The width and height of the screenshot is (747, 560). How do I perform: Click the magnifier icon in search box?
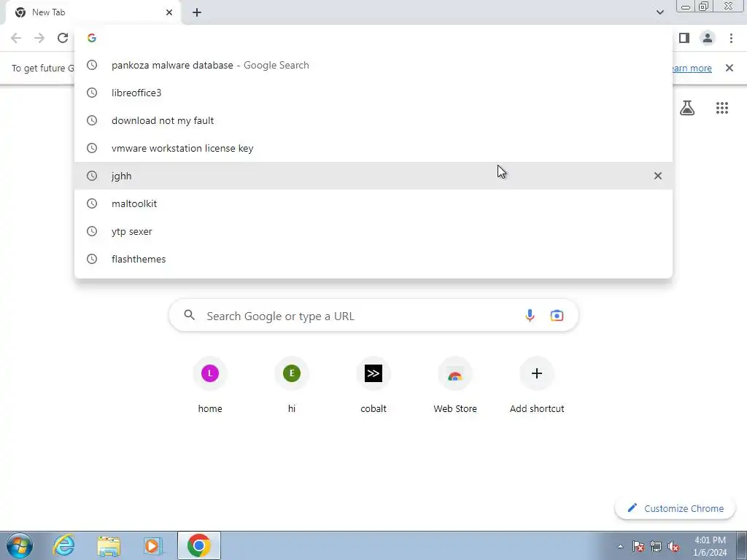coord(190,315)
